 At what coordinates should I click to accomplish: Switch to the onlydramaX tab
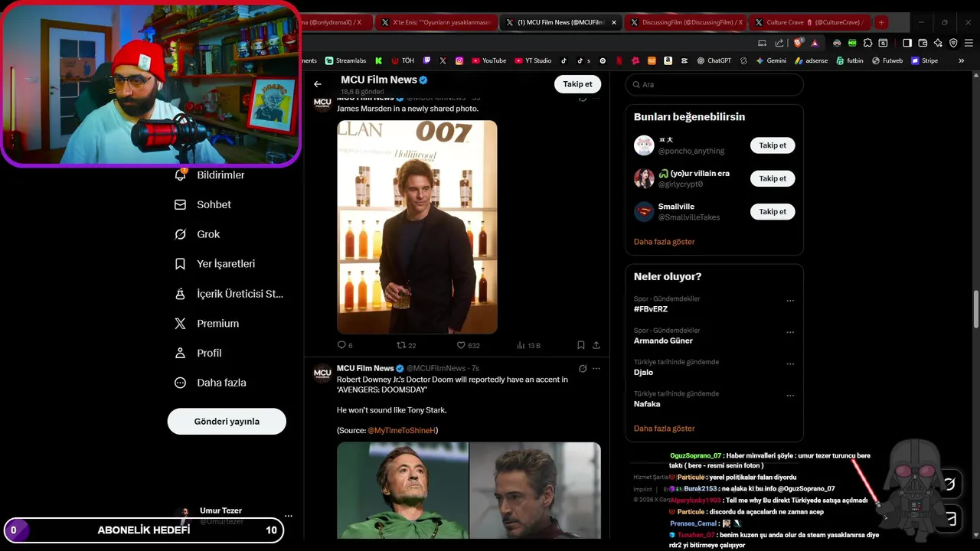click(336, 22)
